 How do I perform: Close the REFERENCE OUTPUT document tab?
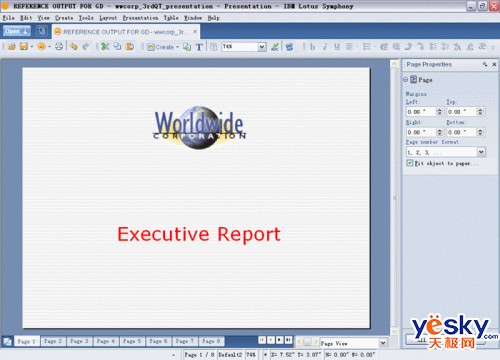pyautogui.click(x=195, y=31)
